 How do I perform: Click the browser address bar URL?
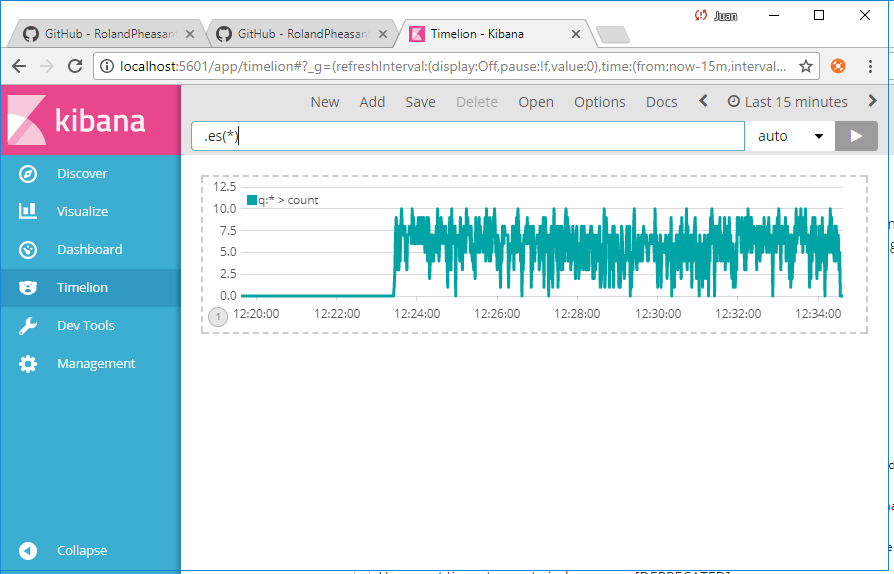click(x=453, y=67)
